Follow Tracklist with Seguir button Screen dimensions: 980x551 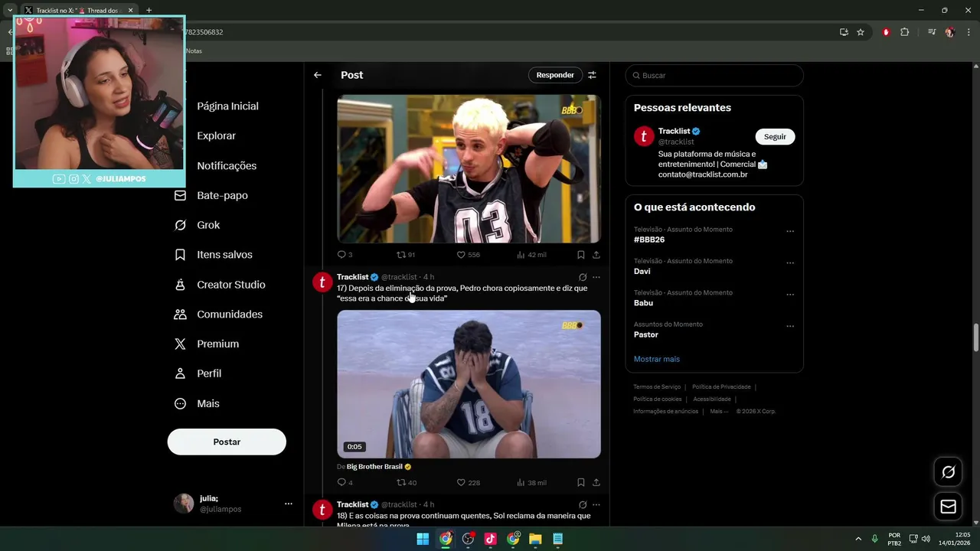pos(775,136)
